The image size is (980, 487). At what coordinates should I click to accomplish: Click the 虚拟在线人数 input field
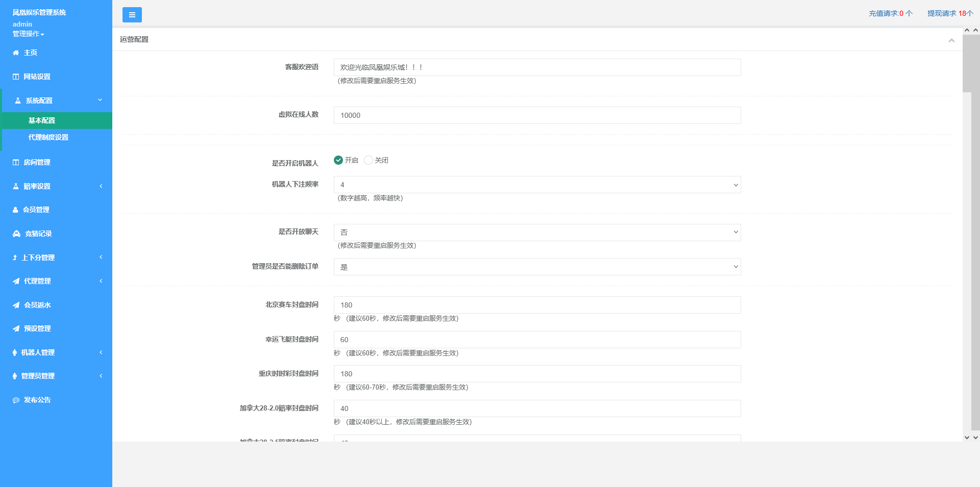point(537,115)
